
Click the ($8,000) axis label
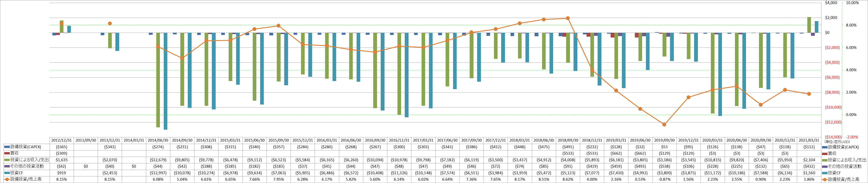[832, 92]
